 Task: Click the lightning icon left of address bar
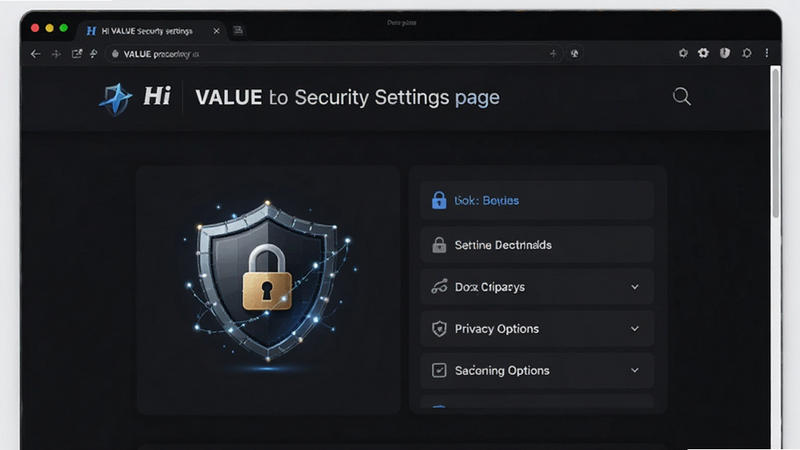pyautogui.click(x=93, y=54)
